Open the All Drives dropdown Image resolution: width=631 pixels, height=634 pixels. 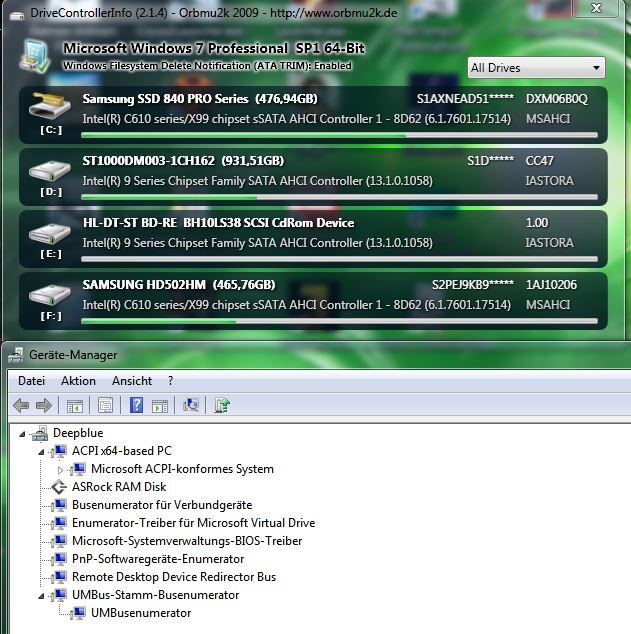coord(536,68)
